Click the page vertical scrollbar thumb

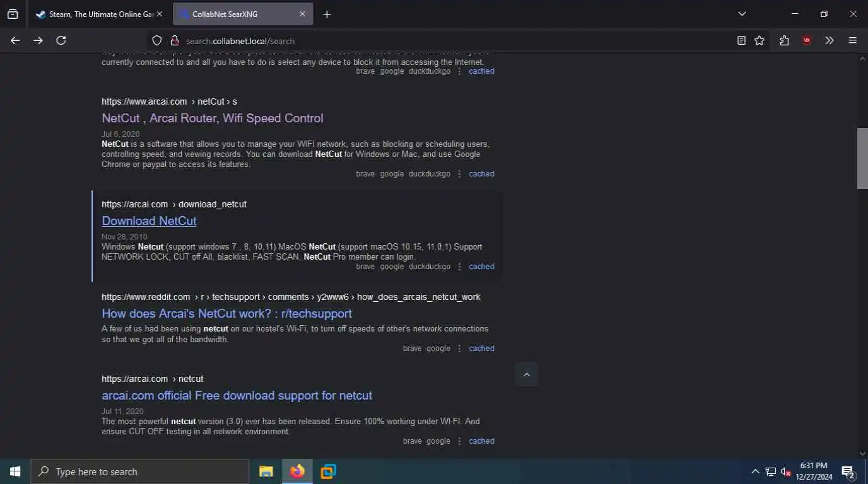tap(862, 158)
